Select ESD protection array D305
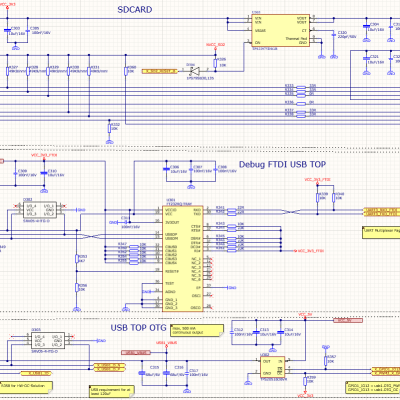Image resolution: width=400 pixels, height=400 pixels. pyautogui.click(x=48, y=340)
